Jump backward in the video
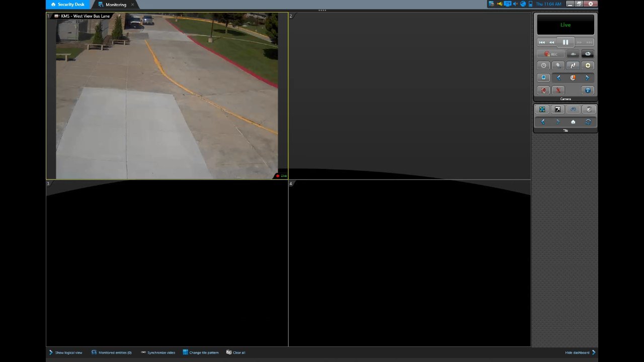The width and height of the screenshot is (644, 362). point(542,42)
